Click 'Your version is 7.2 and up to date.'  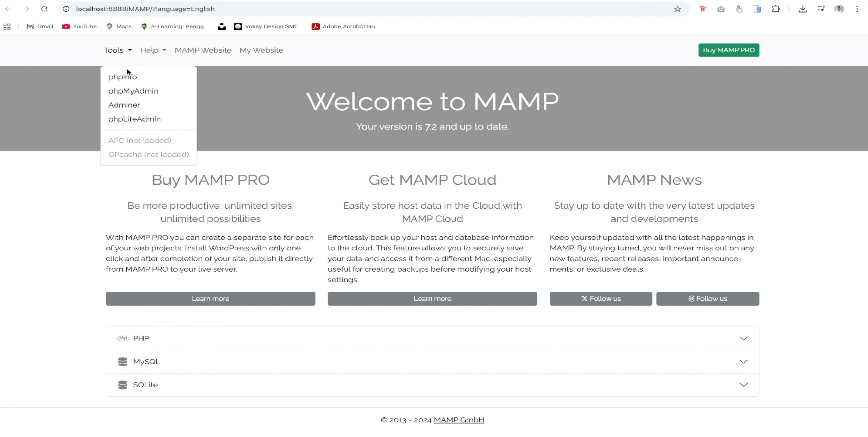[x=432, y=126]
